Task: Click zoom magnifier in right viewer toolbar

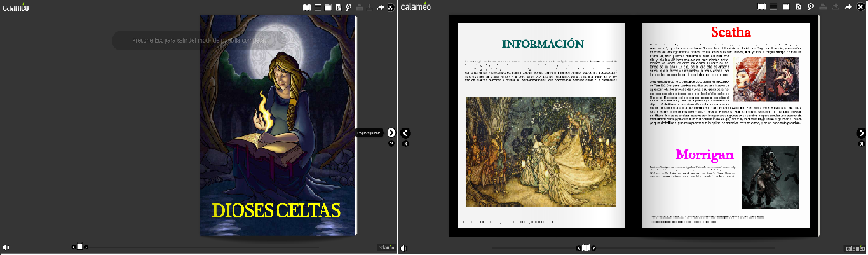Action: [x=811, y=7]
